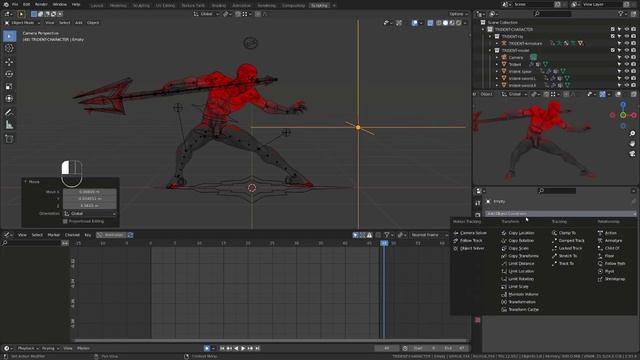Toggle the TRIDENT-CHARACTER collection exclude checkbox
The height and width of the screenshot is (360, 640).
point(613,29)
